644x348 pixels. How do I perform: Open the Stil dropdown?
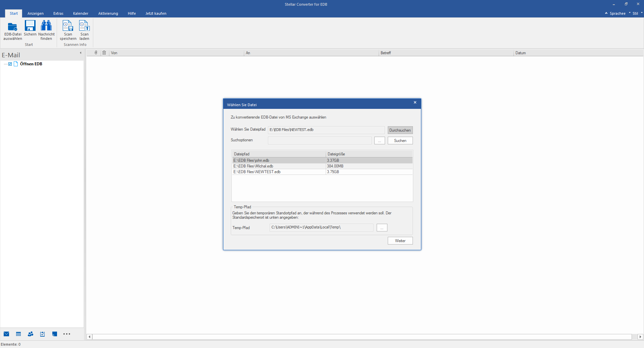point(637,13)
